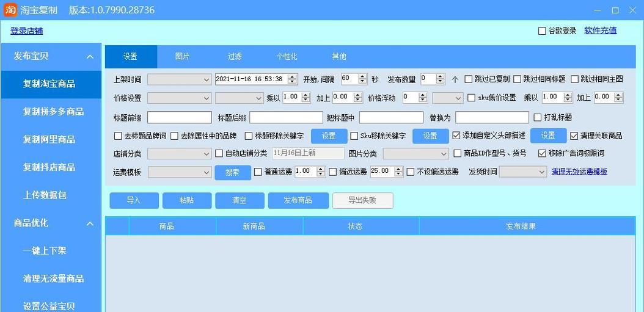
Task: Enable the 普通运费 checkbox
Action: 257,172
